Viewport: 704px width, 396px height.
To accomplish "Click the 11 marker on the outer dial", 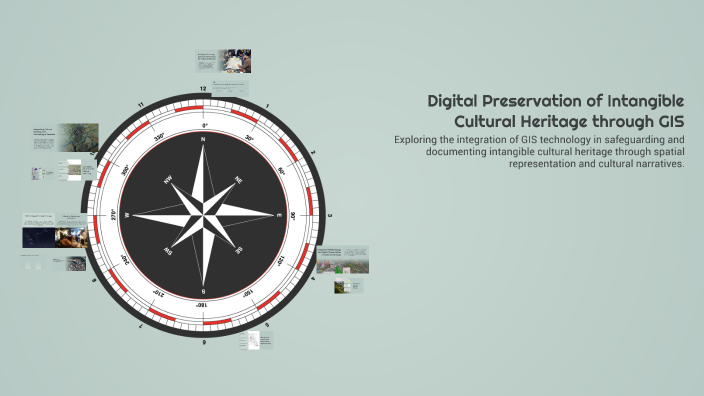I will tap(141, 105).
